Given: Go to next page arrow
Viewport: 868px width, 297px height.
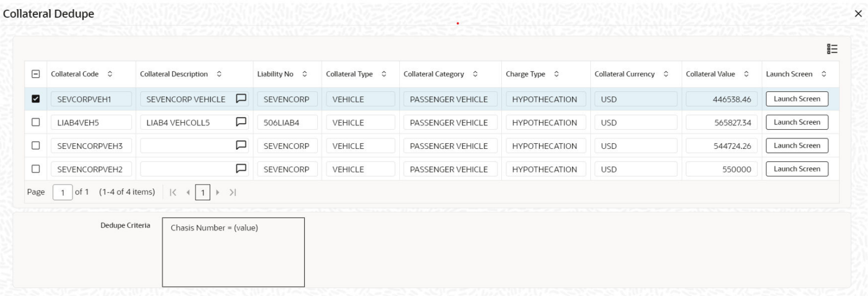Looking at the screenshot, I should (x=218, y=192).
